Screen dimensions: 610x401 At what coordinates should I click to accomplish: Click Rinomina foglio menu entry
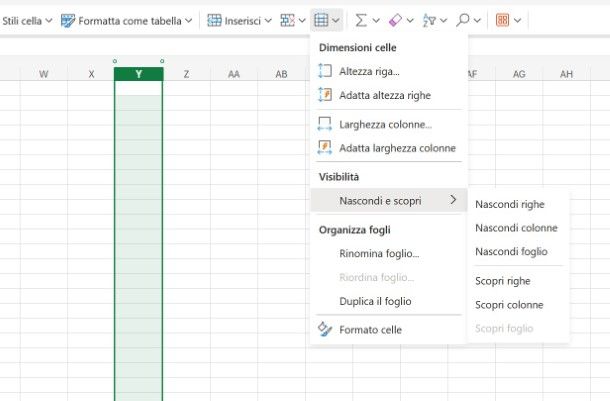point(379,254)
